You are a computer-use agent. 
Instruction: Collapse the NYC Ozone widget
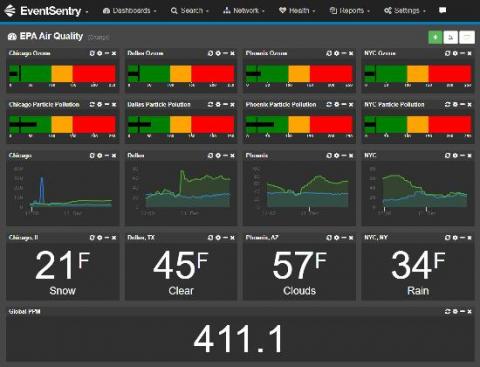click(x=462, y=53)
